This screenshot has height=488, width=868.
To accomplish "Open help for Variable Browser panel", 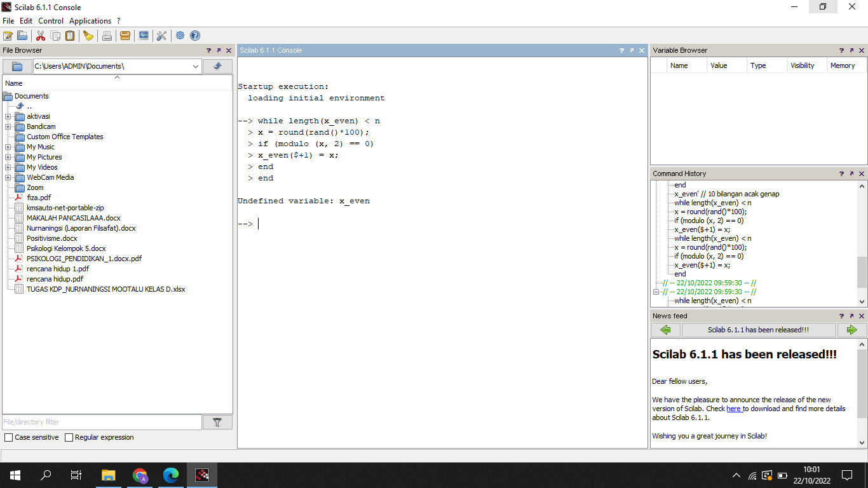I will (x=842, y=50).
